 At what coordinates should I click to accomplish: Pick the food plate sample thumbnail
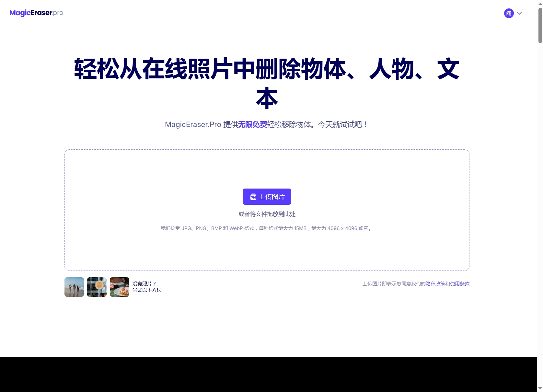pyautogui.click(x=120, y=287)
